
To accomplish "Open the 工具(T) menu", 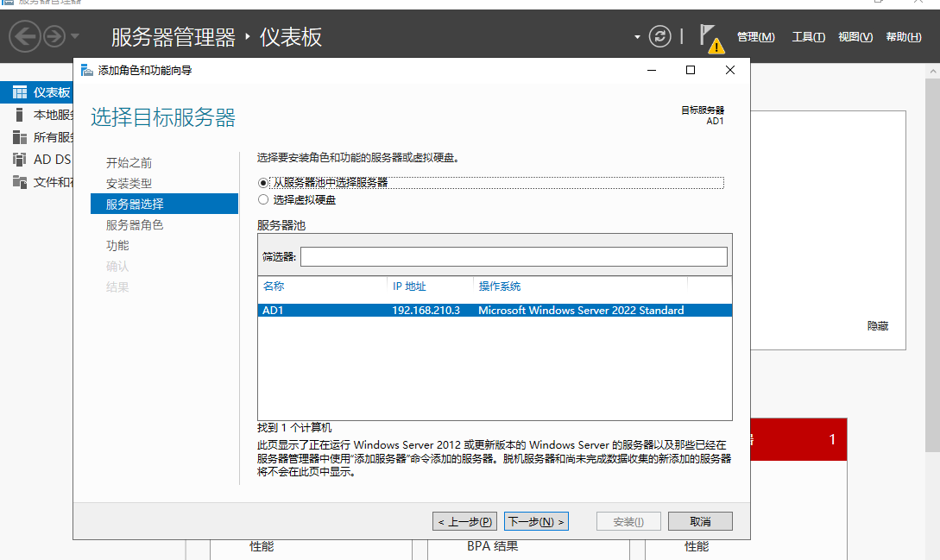I will pyautogui.click(x=808, y=37).
